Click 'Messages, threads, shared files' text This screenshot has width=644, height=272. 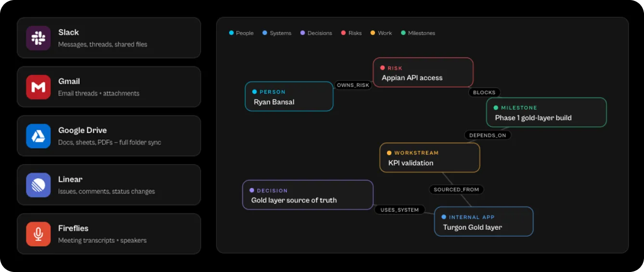[103, 44]
